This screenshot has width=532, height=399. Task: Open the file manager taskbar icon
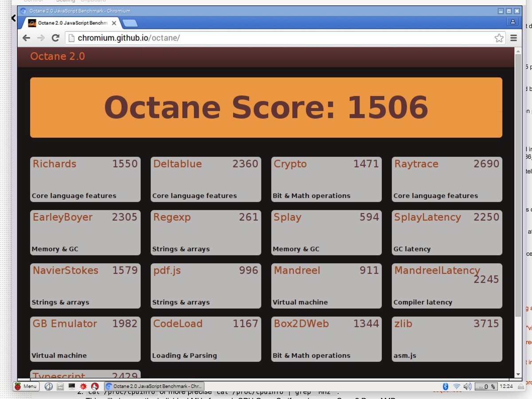[60, 387]
